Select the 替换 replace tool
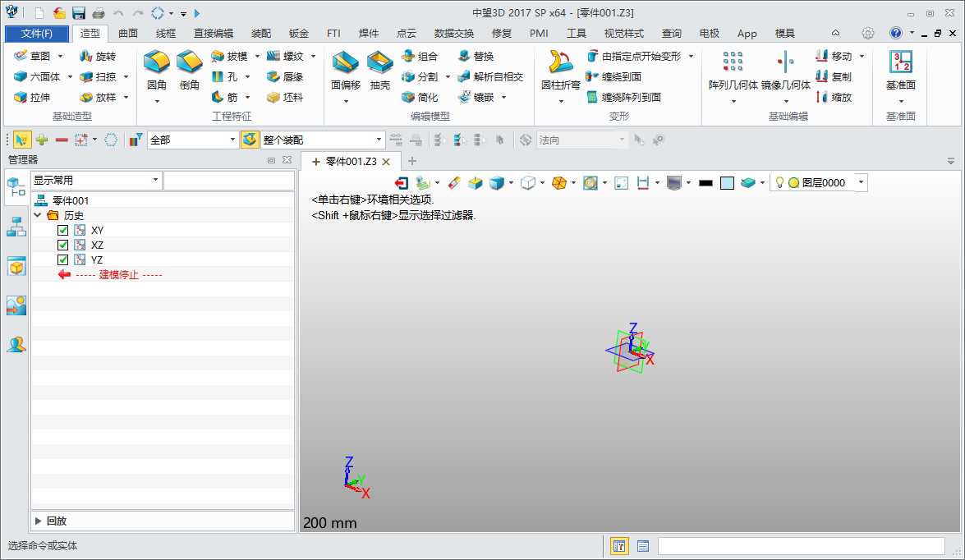Viewport: 965px width, 560px height. pyautogui.click(x=476, y=56)
